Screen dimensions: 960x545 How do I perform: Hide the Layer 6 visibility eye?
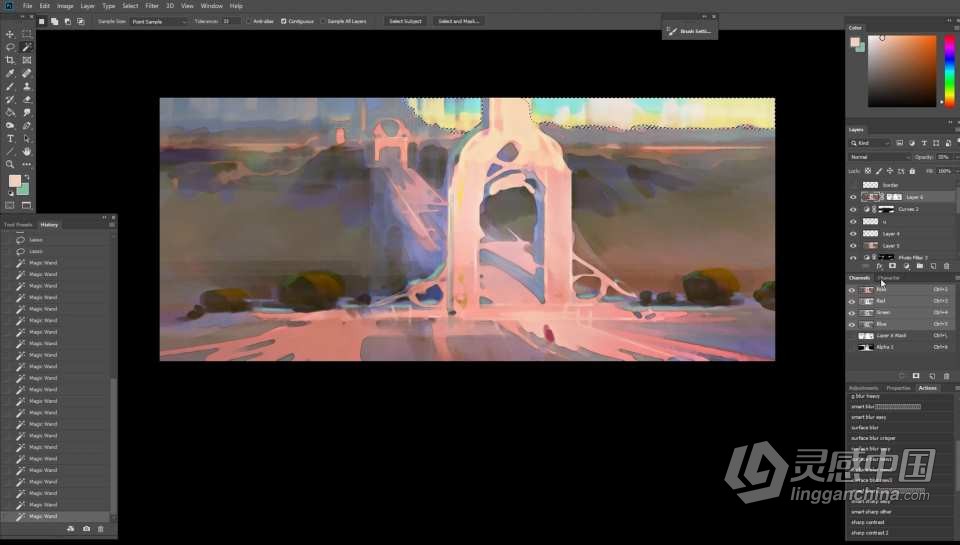(x=853, y=197)
